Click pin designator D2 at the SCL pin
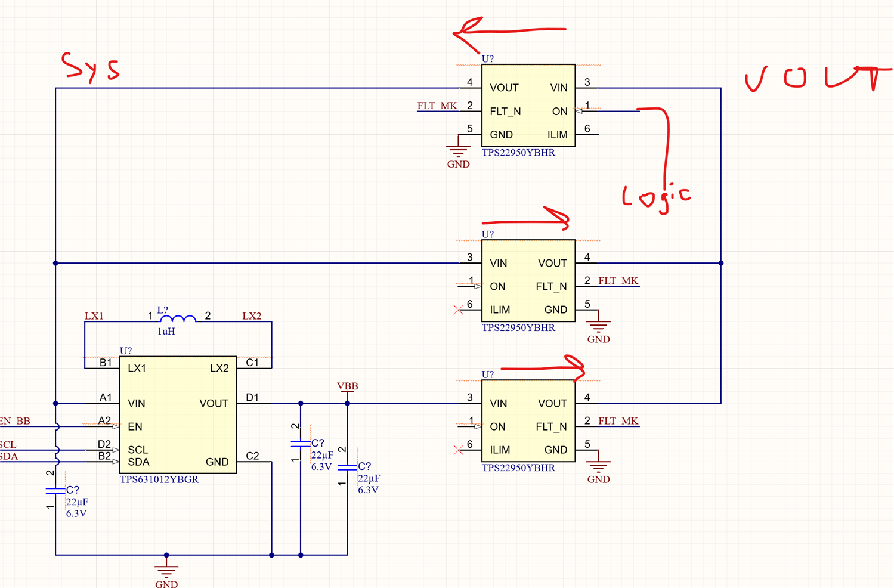 pyautogui.click(x=104, y=444)
